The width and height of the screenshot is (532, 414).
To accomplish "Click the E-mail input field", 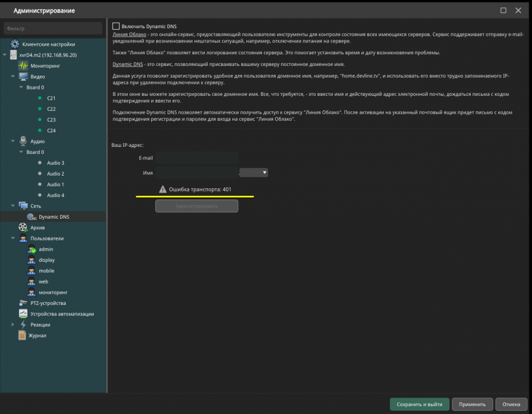I will click(x=197, y=158).
